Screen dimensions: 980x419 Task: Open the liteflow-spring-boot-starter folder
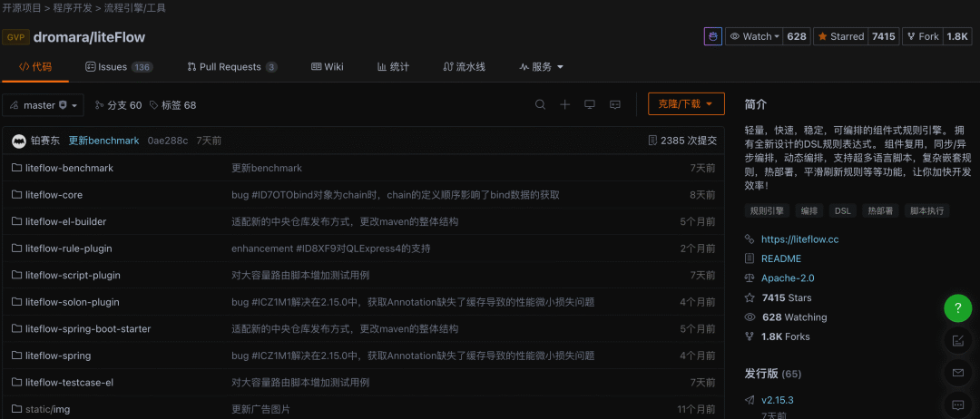(x=88, y=329)
